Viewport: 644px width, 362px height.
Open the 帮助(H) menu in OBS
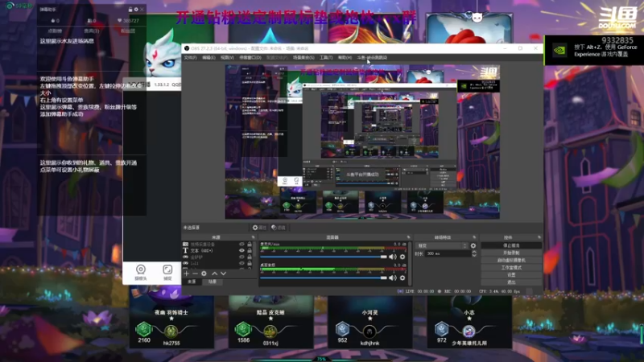pos(345,57)
